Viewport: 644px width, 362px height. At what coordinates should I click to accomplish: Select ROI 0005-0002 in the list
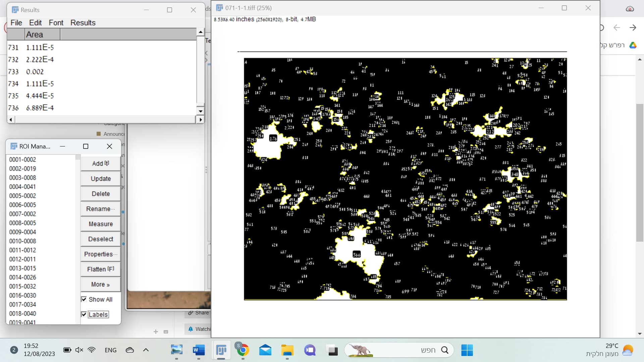(22, 195)
